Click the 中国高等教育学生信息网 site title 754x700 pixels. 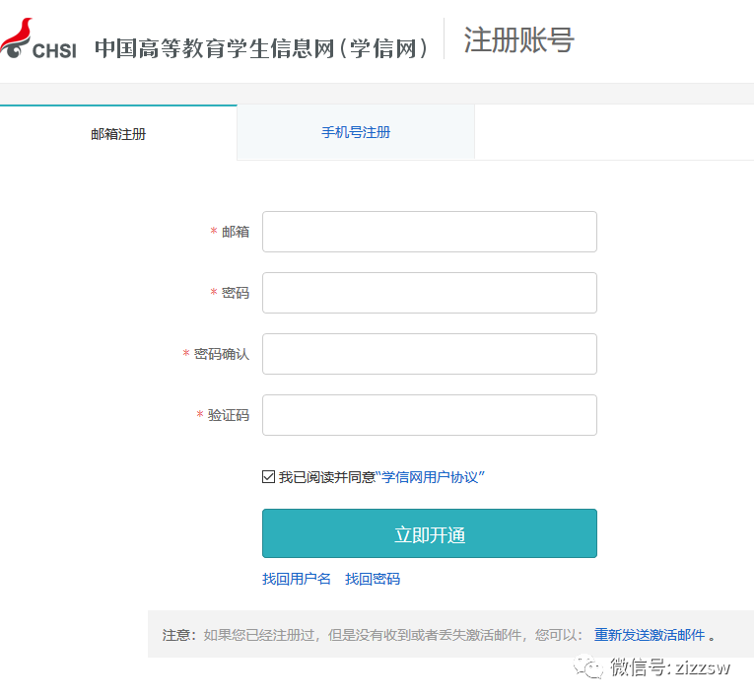click(x=262, y=47)
